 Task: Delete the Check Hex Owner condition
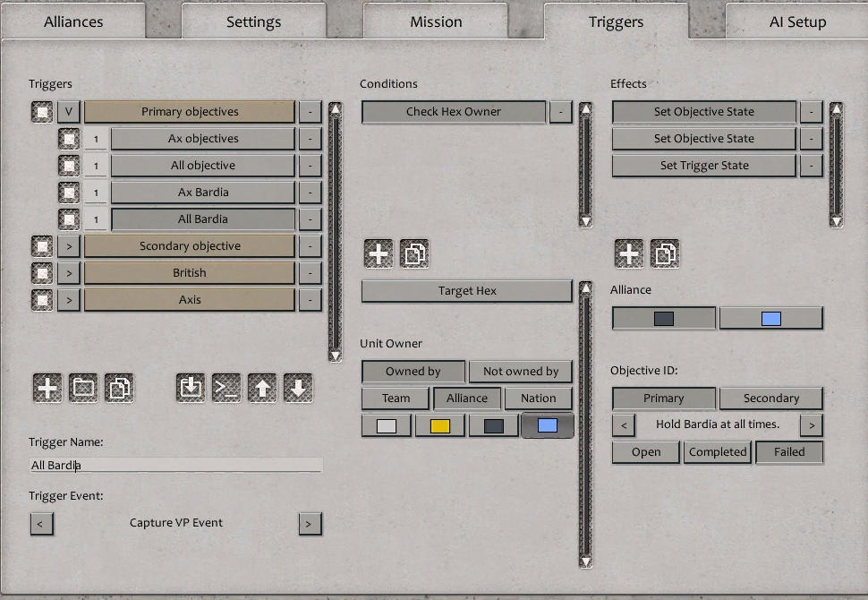(x=561, y=111)
